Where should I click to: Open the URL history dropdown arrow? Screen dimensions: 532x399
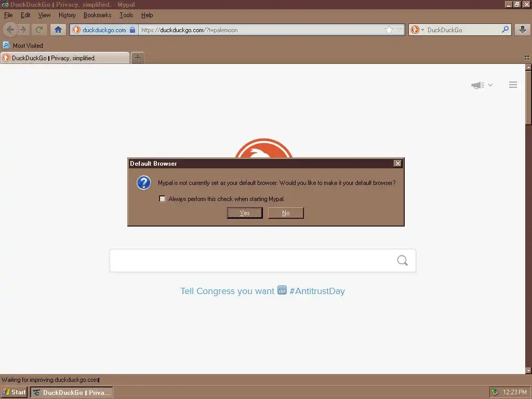pos(400,30)
